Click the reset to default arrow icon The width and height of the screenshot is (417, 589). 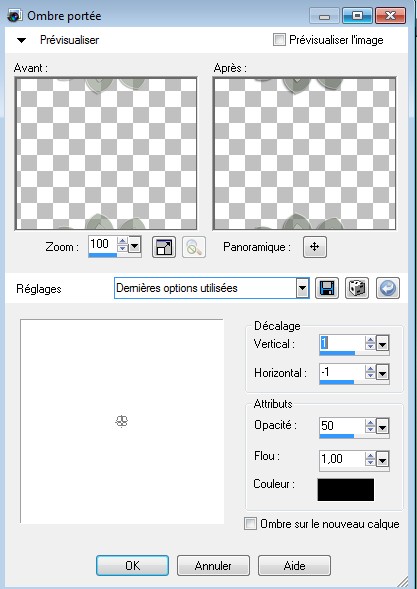point(388,288)
